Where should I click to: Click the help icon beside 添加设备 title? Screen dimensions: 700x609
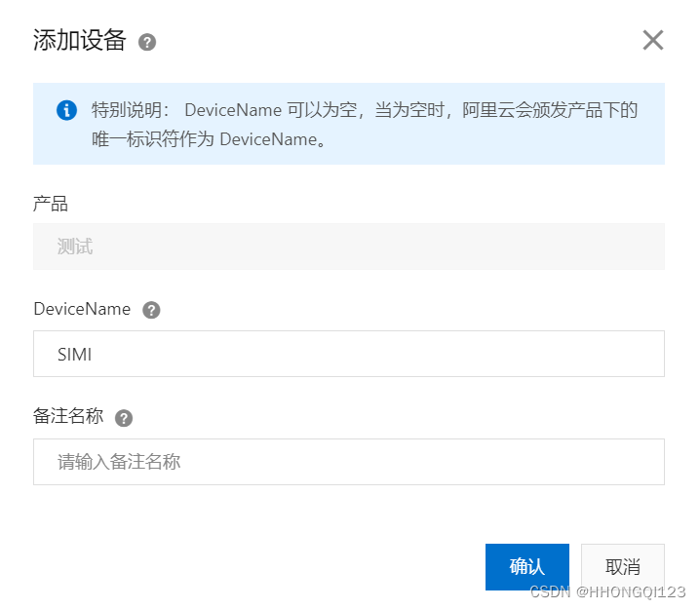147,42
